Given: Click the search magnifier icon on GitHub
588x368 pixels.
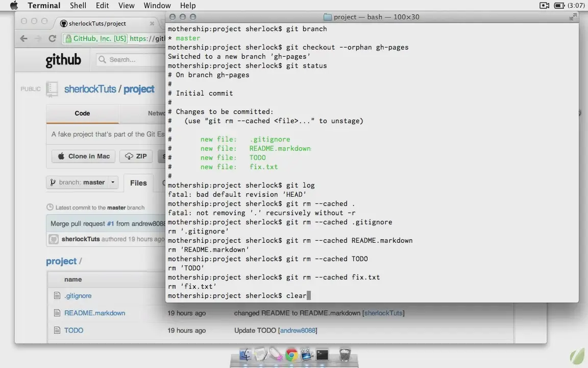Looking at the screenshot, I should (x=102, y=59).
